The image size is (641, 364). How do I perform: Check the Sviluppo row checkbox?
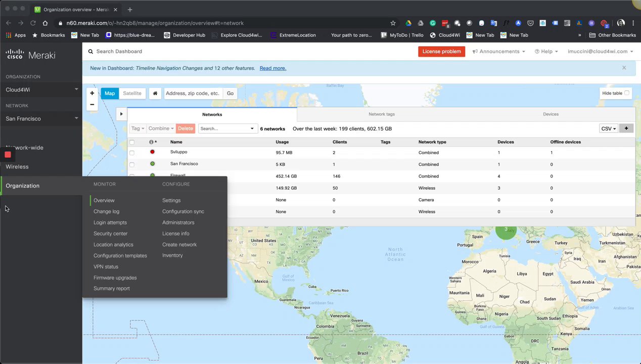(132, 153)
